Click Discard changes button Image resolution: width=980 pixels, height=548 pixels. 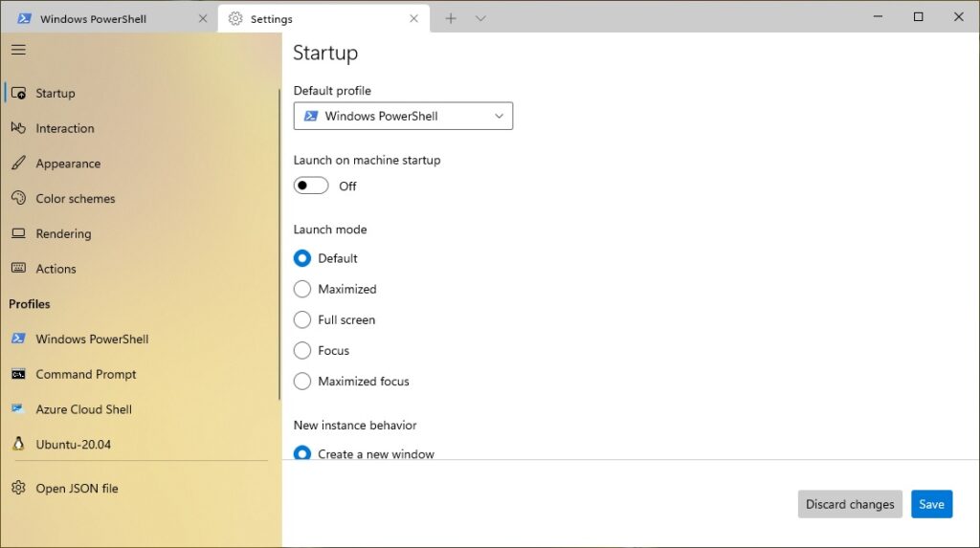tap(850, 504)
